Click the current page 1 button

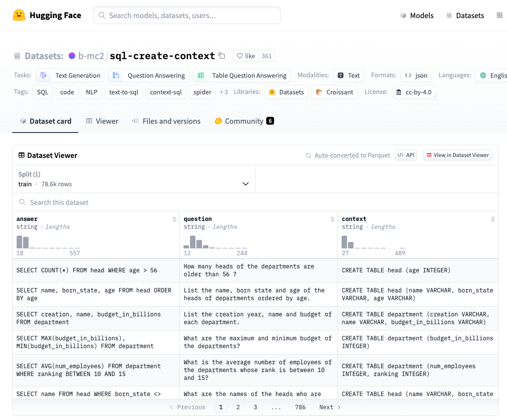coord(221,407)
